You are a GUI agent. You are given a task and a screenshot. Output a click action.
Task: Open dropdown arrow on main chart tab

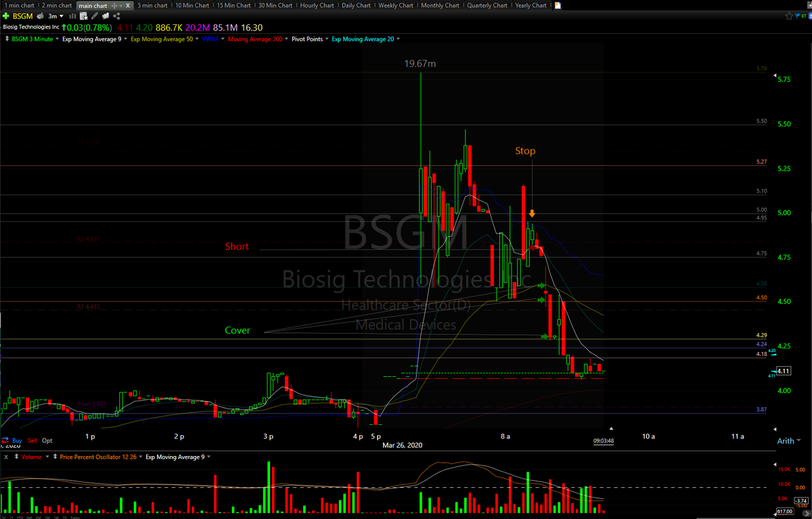120,5
